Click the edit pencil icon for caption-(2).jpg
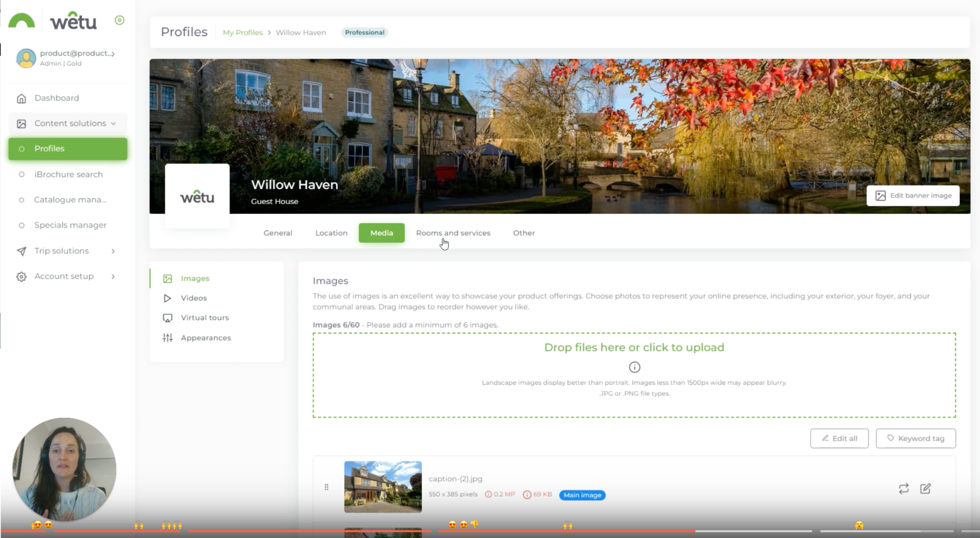 [925, 488]
